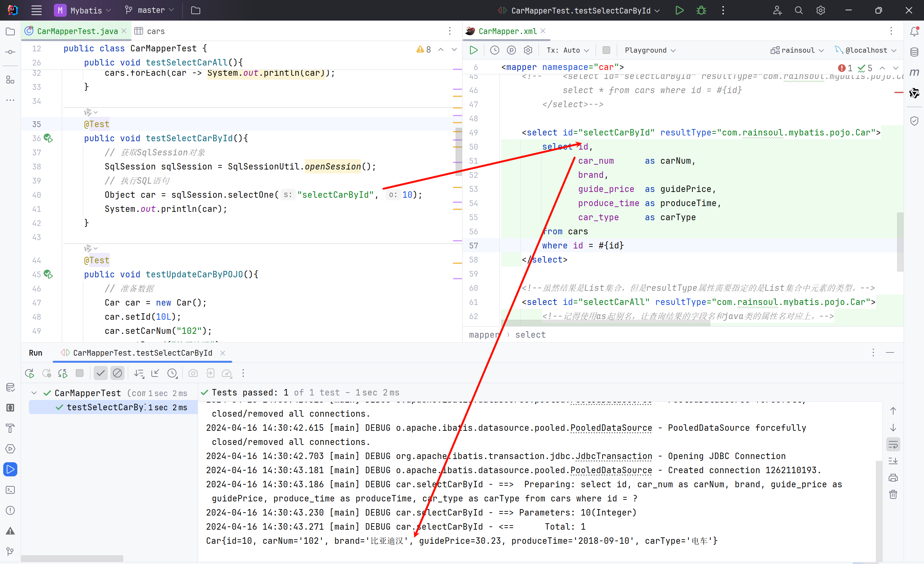
Task: Toggle auto-test rerun button
Action: coord(63,373)
